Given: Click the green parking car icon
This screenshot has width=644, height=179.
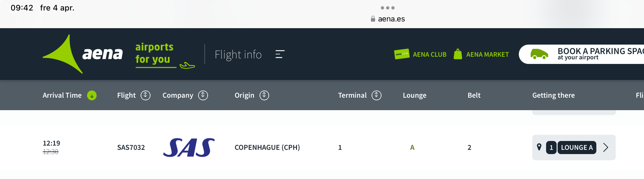Looking at the screenshot, I should (x=539, y=54).
